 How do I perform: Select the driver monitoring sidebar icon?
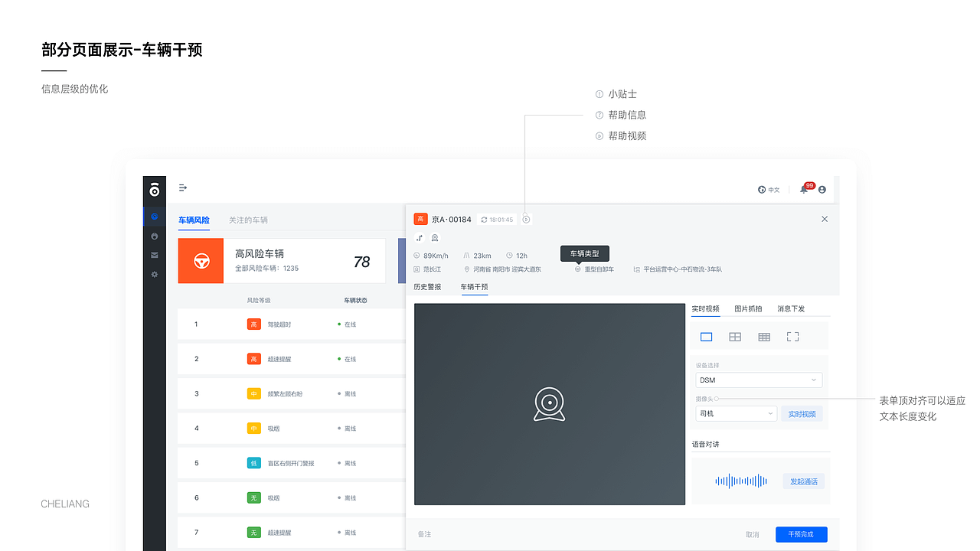click(x=154, y=236)
